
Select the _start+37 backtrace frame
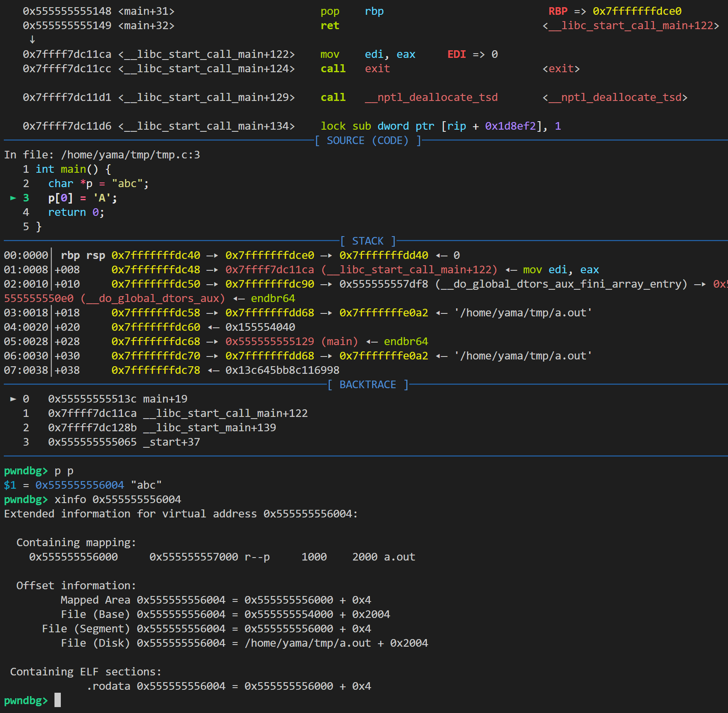tap(171, 442)
